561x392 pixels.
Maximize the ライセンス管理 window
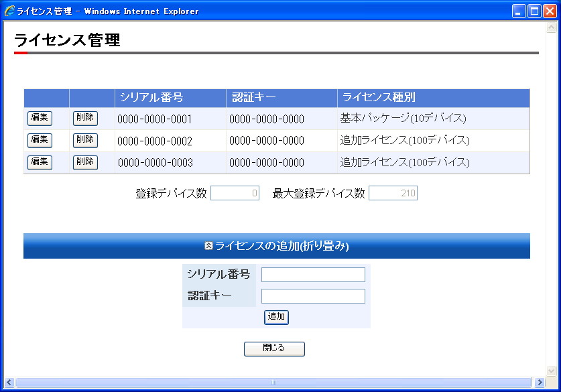coord(534,11)
